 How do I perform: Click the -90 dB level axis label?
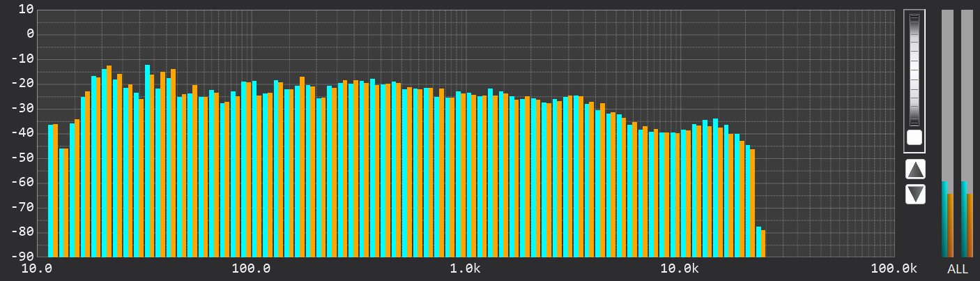[x=26, y=257]
